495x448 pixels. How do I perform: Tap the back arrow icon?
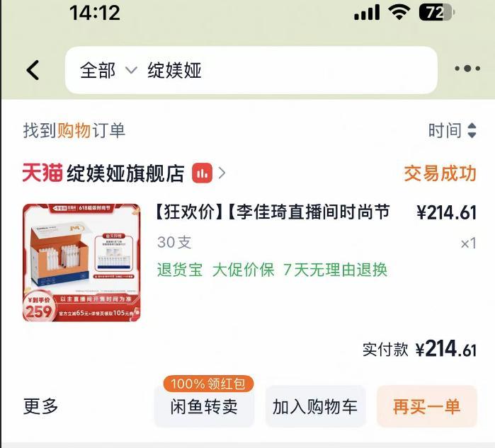click(33, 70)
